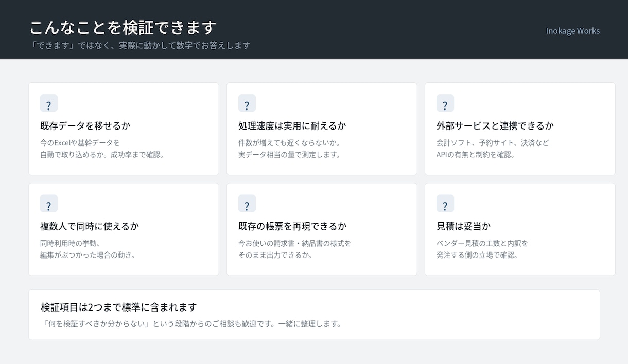Click text 自動で取り込めるか。成功率まで確認。
The height and width of the screenshot is (364, 628).
[x=102, y=154]
